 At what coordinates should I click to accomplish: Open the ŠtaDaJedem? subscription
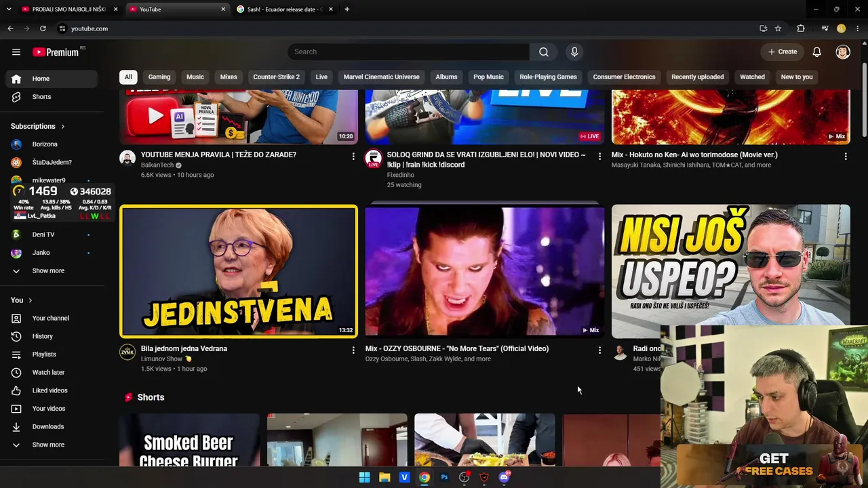52,163
